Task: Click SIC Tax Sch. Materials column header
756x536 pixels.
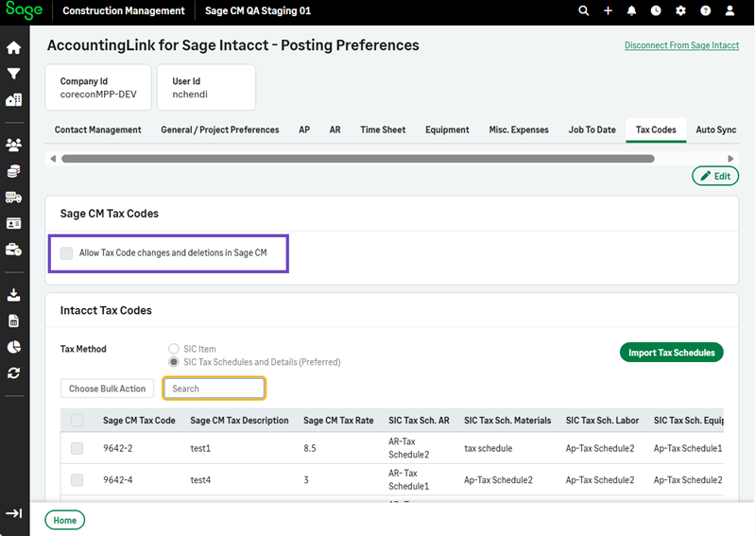Action: pos(507,421)
